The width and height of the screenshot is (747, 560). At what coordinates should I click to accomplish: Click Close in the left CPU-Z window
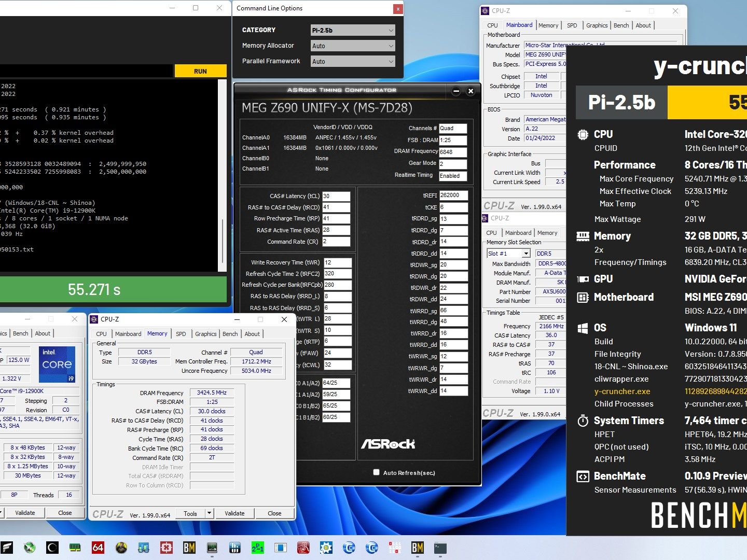(65, 513)
